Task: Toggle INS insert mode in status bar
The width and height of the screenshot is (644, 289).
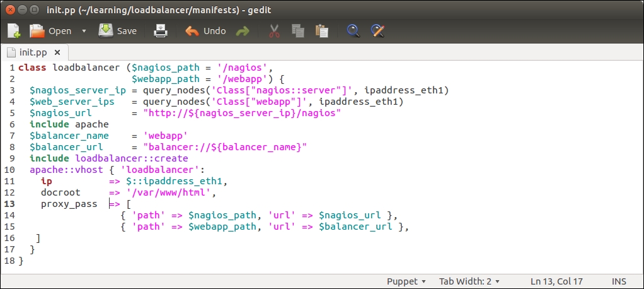Action: click(x=618, y=281)
